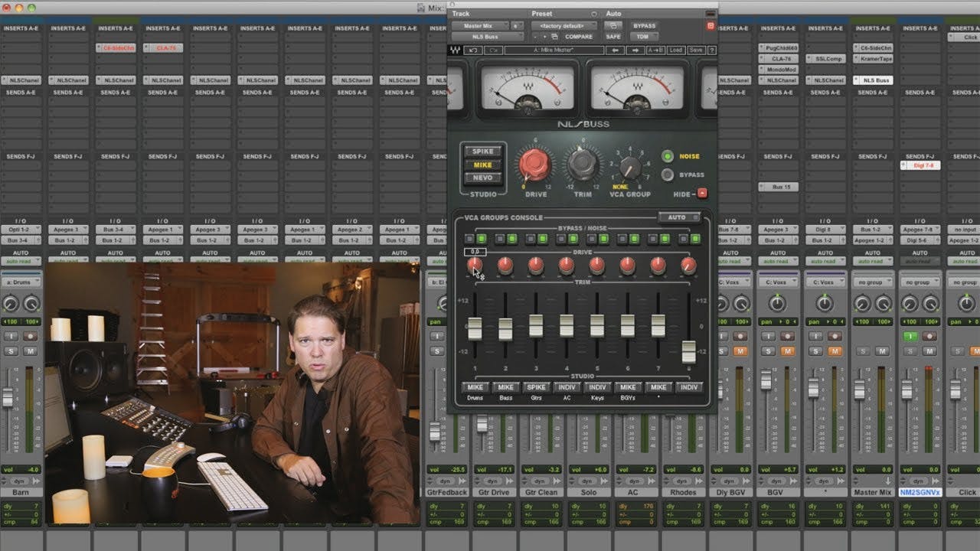The height and width of the screenshot is (551, 980).
Task: Click the automation enable icon under Auto
Action: point(614,25)
